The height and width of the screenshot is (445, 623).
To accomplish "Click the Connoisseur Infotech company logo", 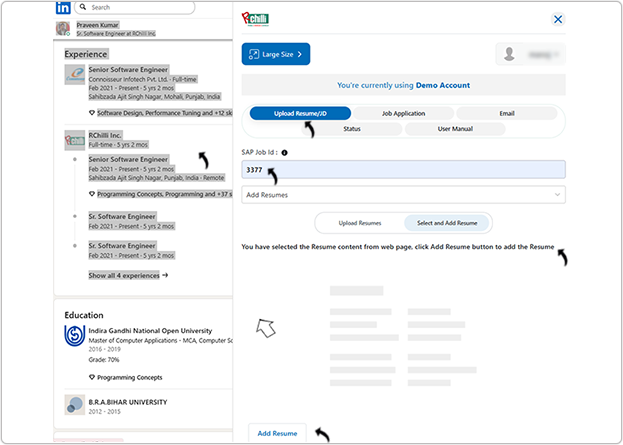I will (74, 74).
